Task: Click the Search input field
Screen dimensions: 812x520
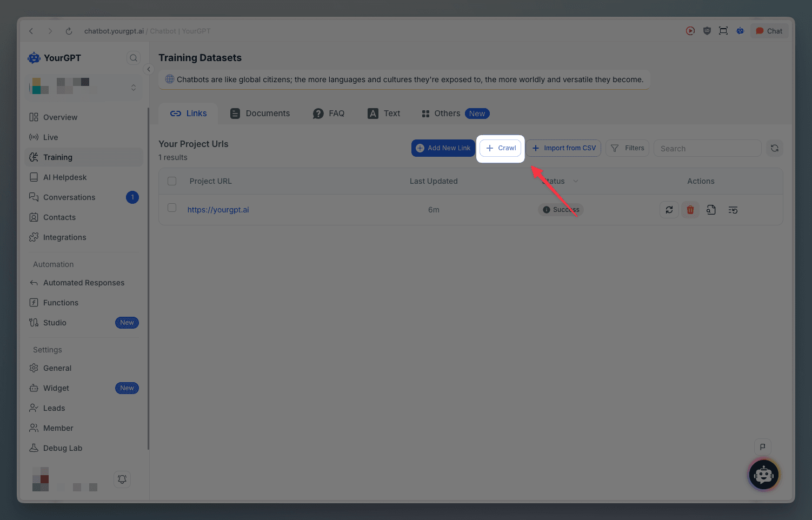Action: [707, 148]
